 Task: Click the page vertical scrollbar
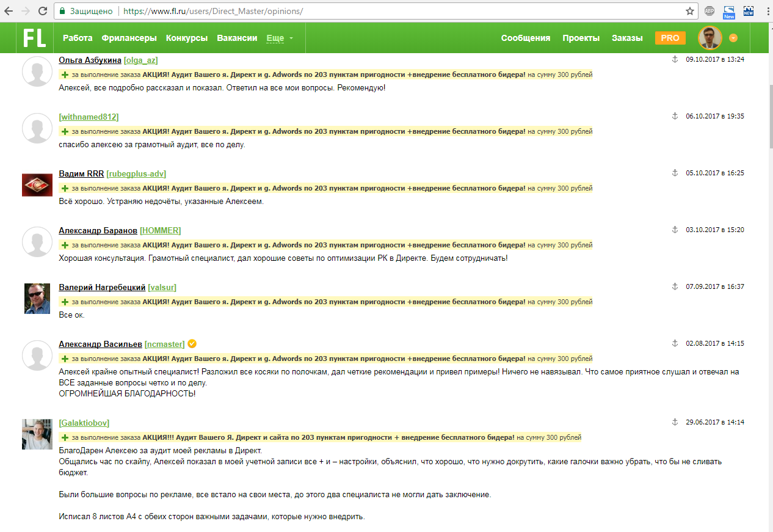coord(770,116)
